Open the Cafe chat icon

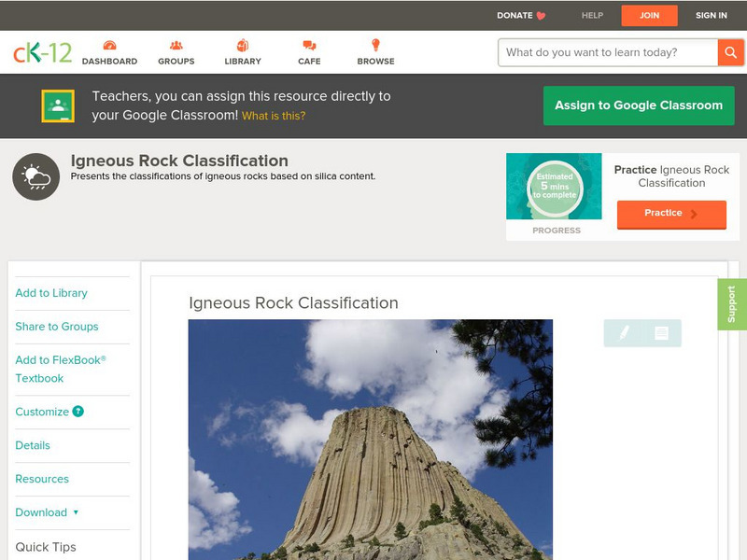309,46
